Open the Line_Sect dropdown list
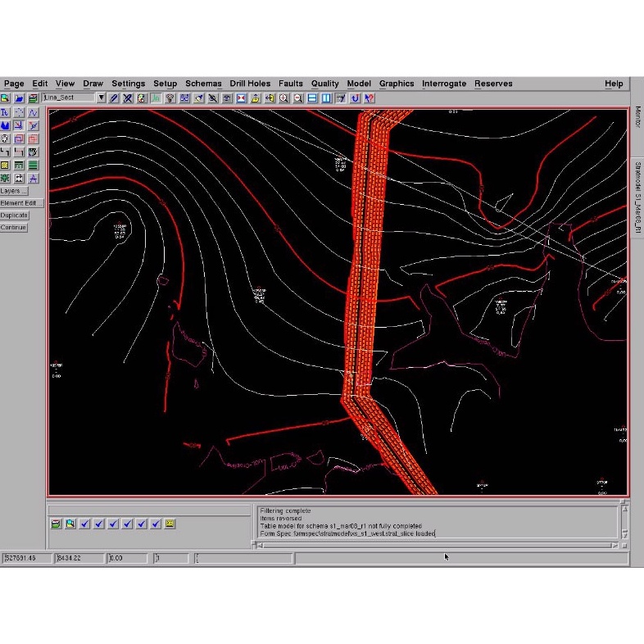The image size is (644, 644). [102, 98]
